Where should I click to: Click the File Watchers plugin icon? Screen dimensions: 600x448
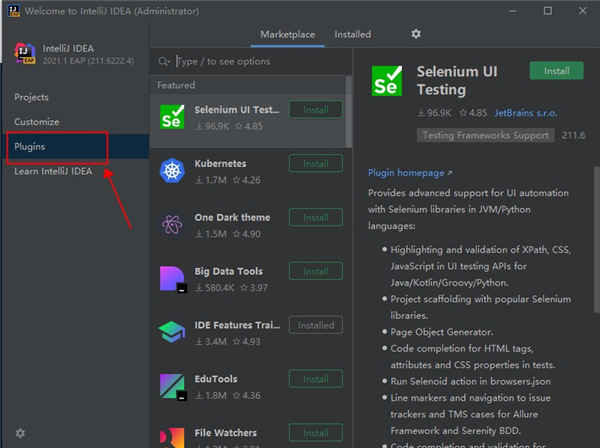[x=172, y=438]
